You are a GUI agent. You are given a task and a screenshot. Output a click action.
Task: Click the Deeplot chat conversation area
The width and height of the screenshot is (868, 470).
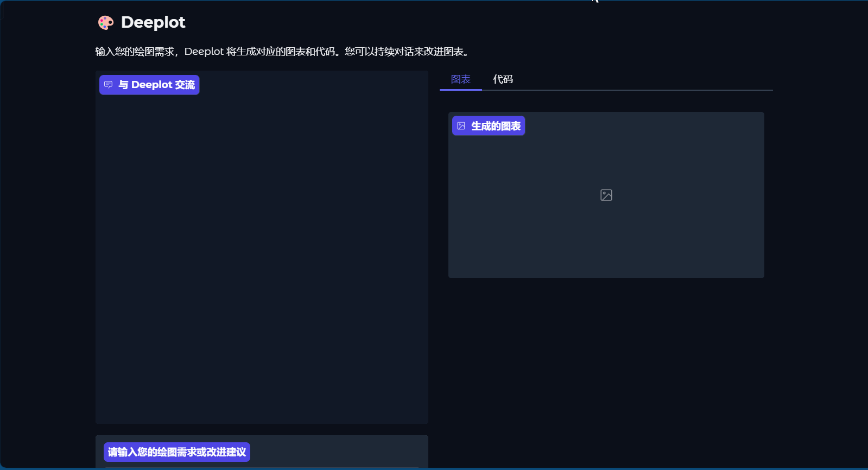[262, 247]
